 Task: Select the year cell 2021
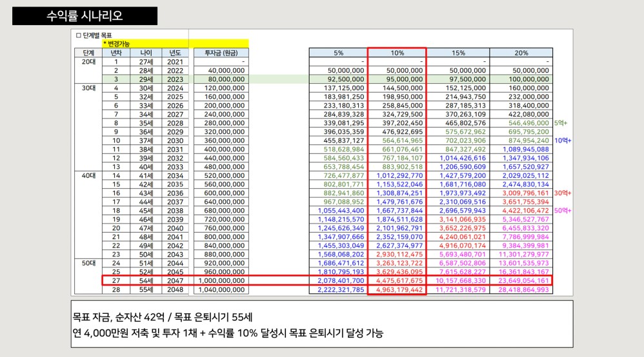176,62
